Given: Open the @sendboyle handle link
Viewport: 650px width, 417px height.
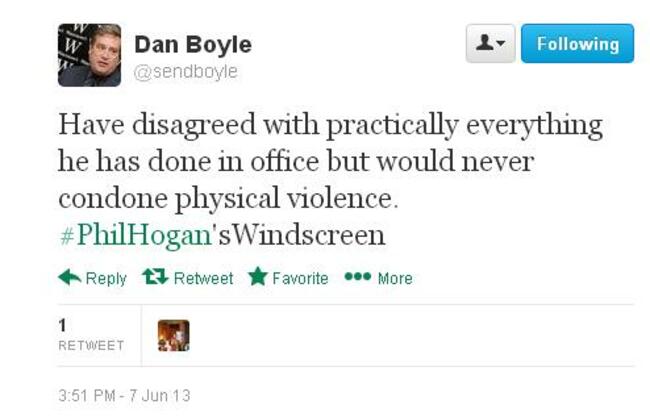Looking at the screenshot, I should pos(186,72).
